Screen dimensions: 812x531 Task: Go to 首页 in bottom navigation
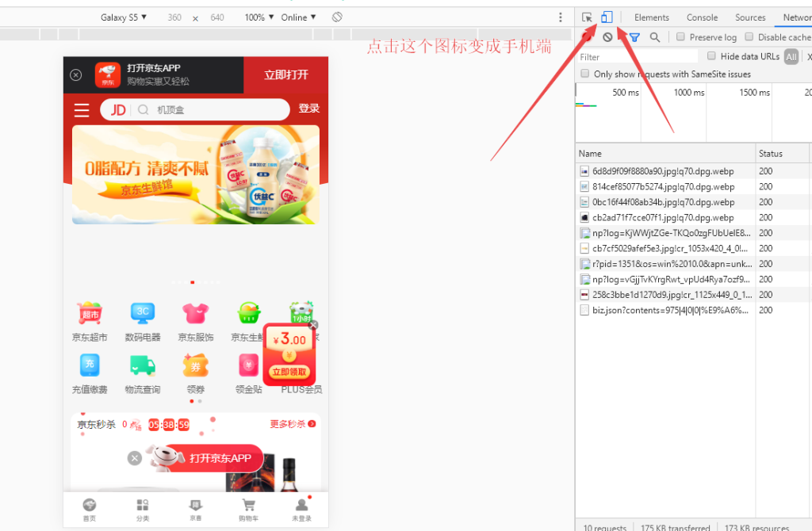coord(90,510)
